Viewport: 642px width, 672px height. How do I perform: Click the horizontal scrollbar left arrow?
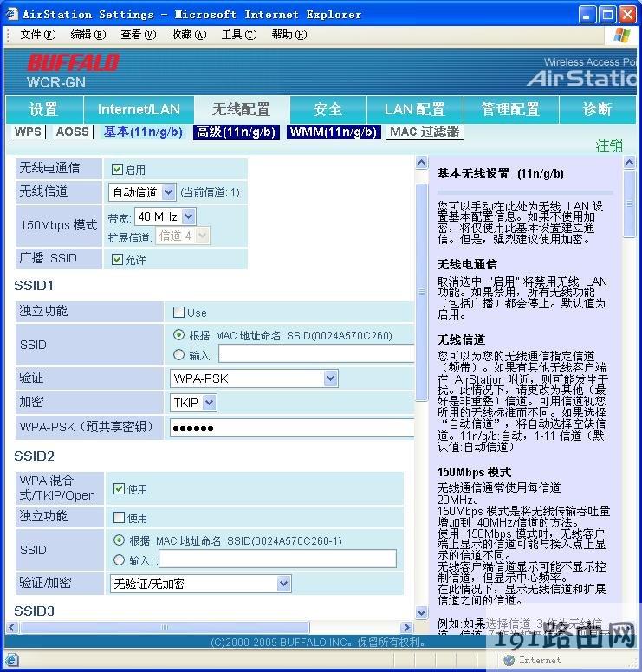tap(12, 628)
